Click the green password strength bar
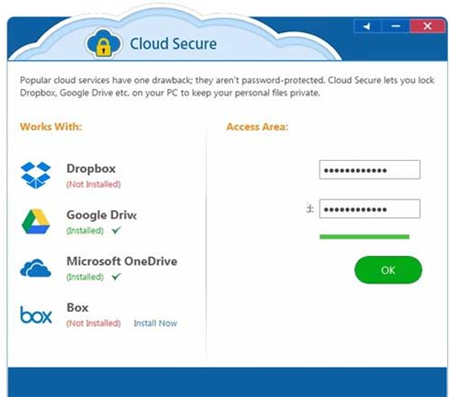 click(x=364, y=237)
